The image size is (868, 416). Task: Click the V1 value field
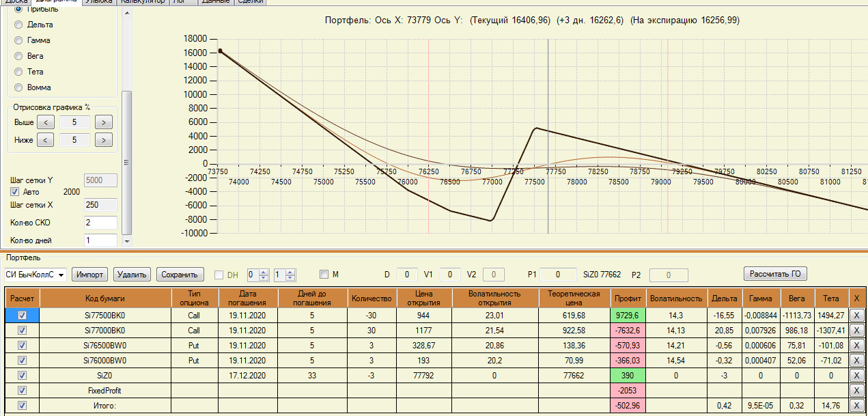[450, 275]
